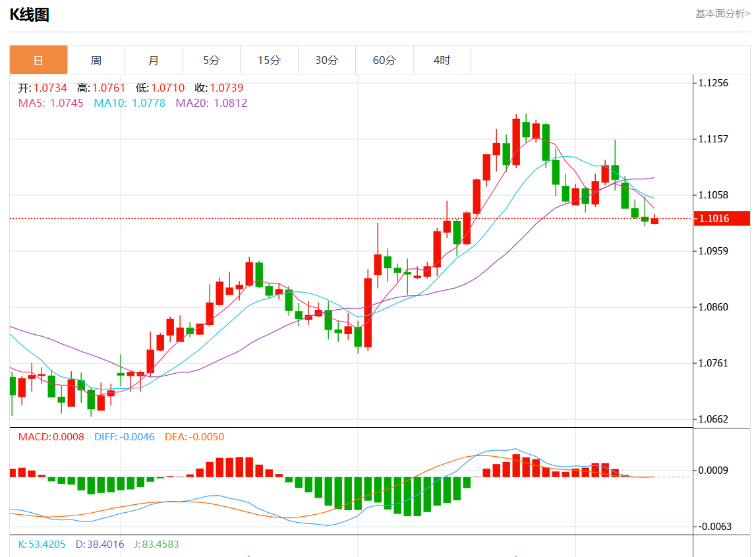Switch to the 周 weekly tab

click(96, 60)
